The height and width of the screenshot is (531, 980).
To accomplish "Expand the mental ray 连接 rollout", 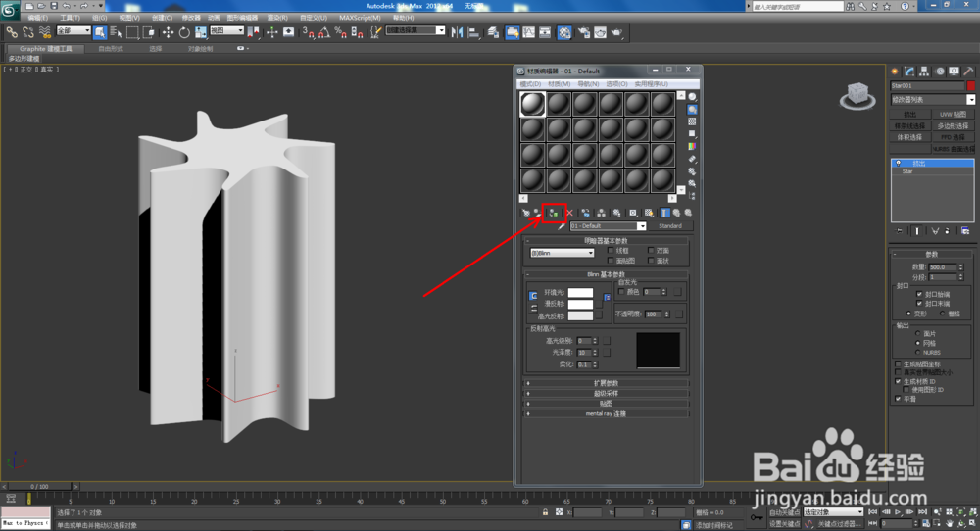I will point(607,413).
